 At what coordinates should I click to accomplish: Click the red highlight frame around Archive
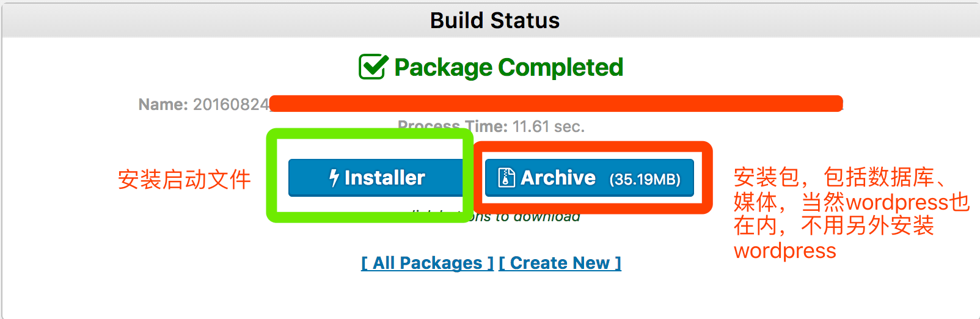706,177
